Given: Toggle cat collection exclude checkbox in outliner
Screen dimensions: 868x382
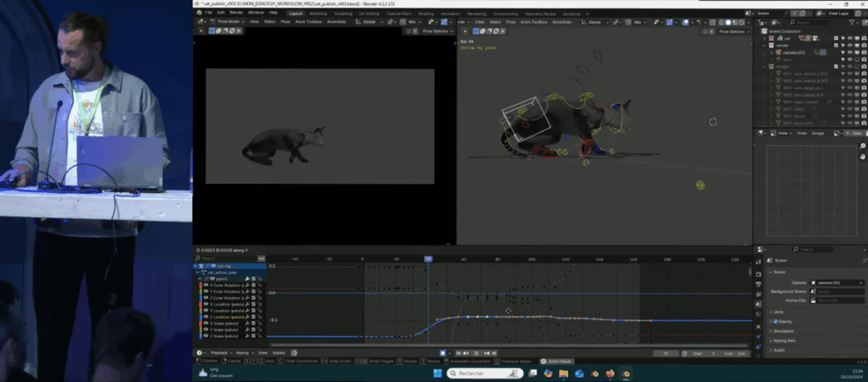Looking at the screenshot, I should [837, 38].
